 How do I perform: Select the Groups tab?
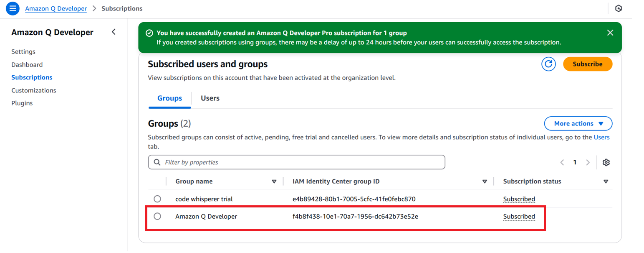tap(169, 98)
